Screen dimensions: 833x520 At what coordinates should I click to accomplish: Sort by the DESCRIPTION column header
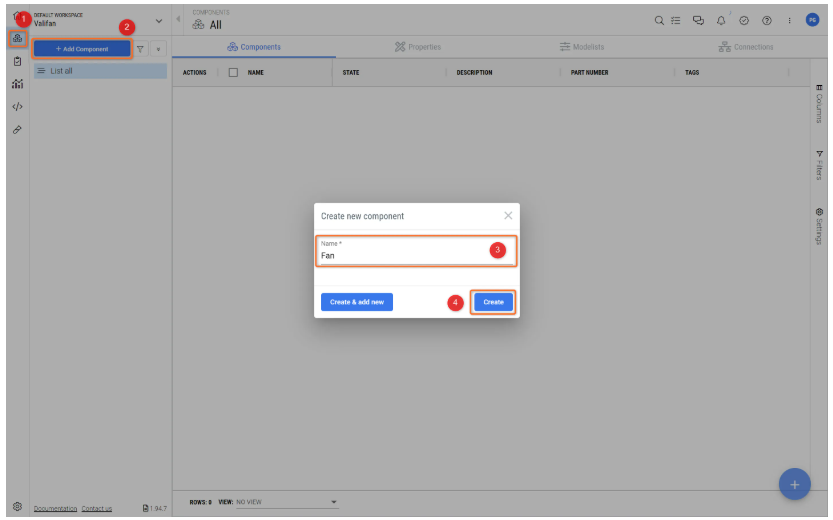474,72
